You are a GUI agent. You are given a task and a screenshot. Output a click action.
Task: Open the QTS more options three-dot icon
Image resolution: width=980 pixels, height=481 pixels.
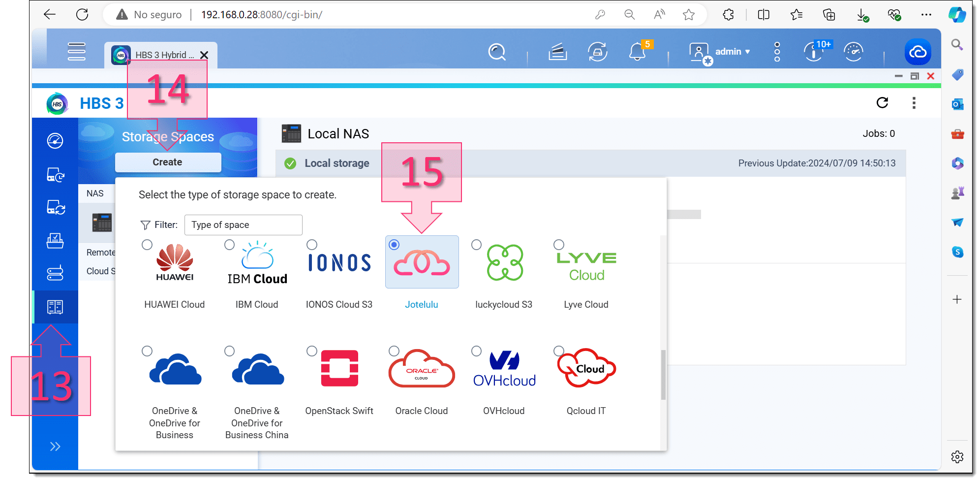click(777, 52)
